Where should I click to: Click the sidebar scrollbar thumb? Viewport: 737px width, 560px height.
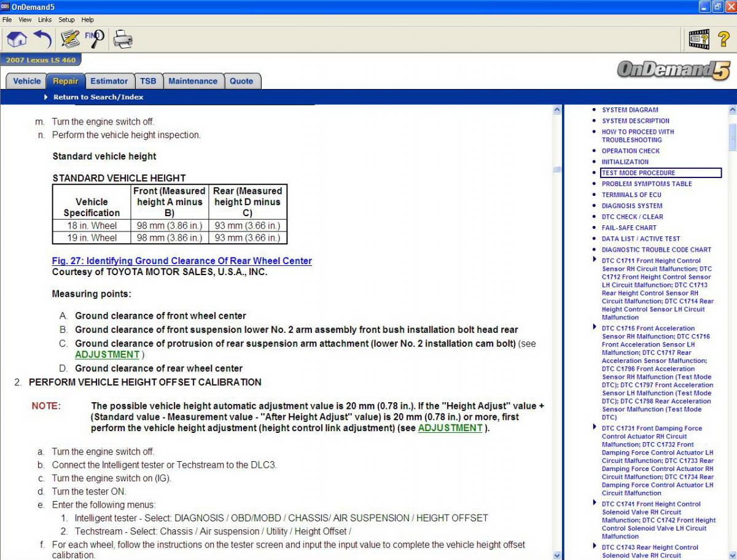pos(732,136)
